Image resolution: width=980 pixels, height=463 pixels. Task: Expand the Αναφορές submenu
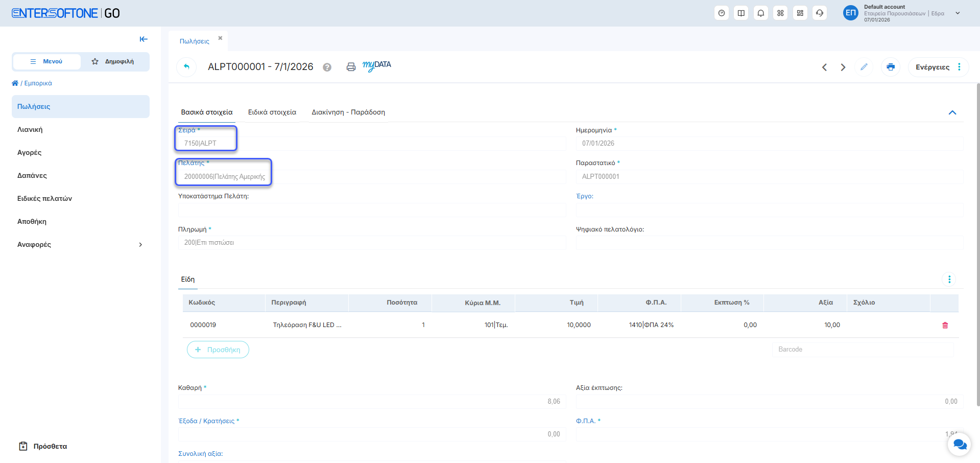click(x=140, y=245)
